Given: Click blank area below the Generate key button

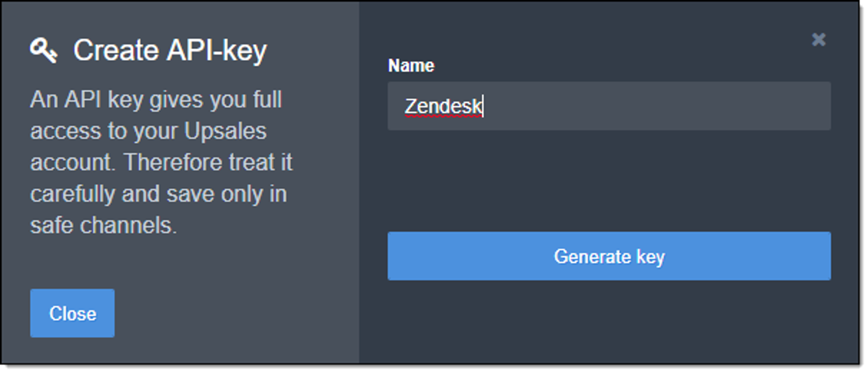Looking at the screenshot, I should (x=609, y=321).
